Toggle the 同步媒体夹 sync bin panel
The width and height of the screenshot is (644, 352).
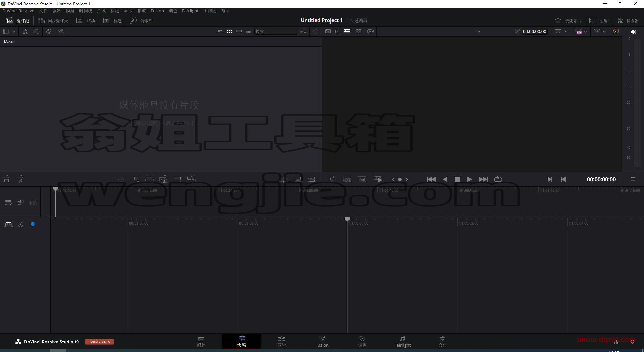tap(53, 20)
